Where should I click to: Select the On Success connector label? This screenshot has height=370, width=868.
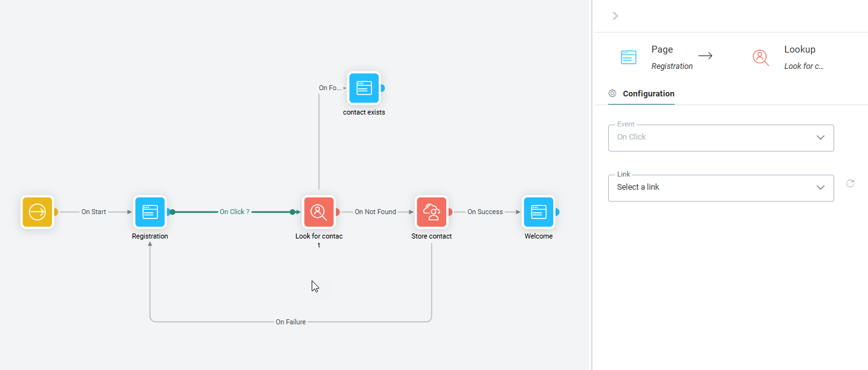coord(485,212)
